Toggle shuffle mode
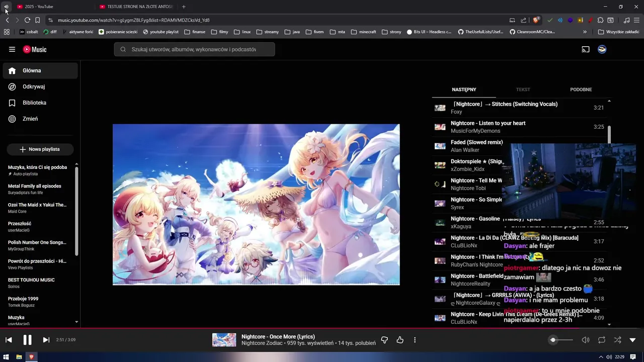The image size is (644, 362). (617, 340)
